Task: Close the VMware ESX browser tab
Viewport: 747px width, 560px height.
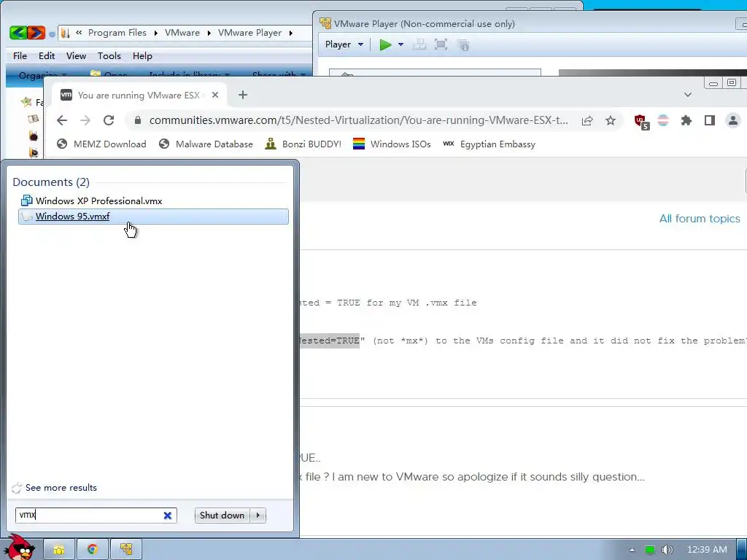Action: point(215,95)
